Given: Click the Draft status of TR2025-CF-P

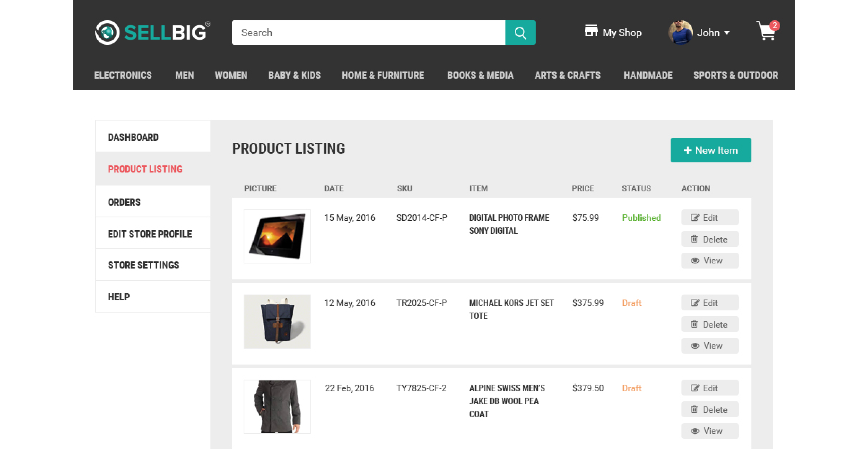Looking at the screenshot, I should point(631,303).
